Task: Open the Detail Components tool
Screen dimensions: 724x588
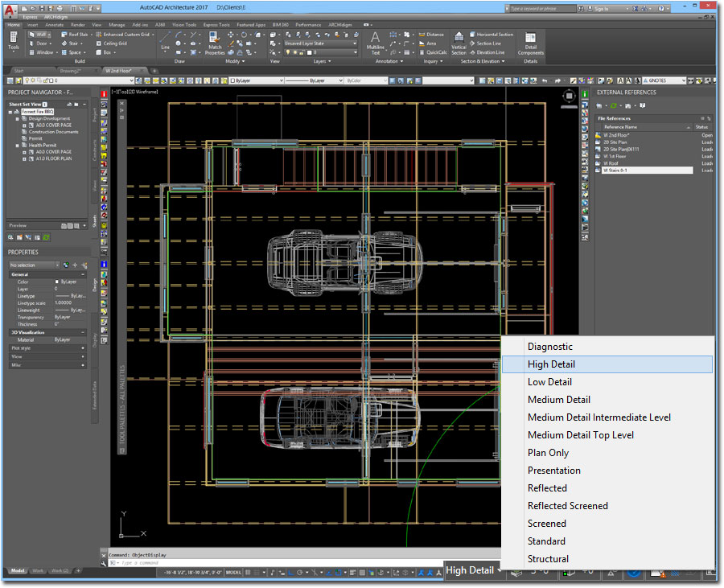Action: (x=531, y=43)
